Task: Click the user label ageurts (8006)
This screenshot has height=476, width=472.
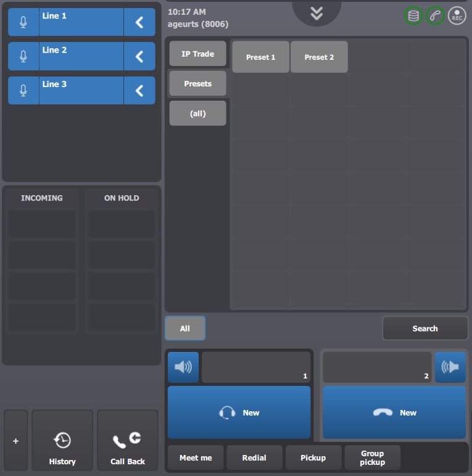Action: coord(198,24)
